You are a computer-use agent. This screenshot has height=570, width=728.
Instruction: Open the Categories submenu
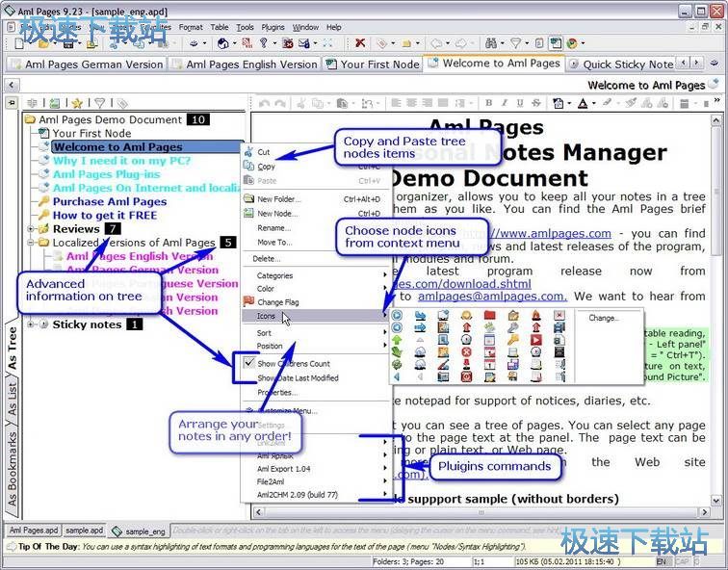coord(275,275)
